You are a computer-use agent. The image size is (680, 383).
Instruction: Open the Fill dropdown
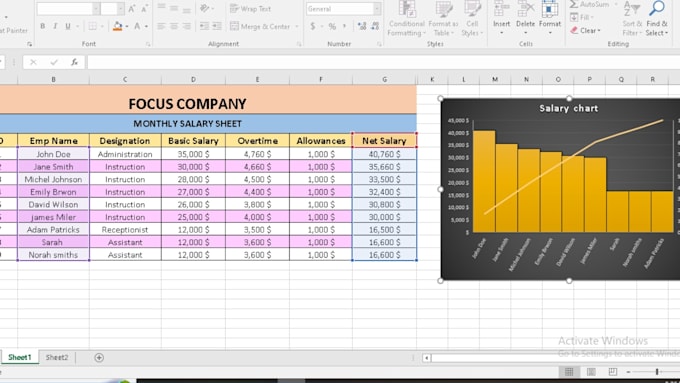(581, 17)
